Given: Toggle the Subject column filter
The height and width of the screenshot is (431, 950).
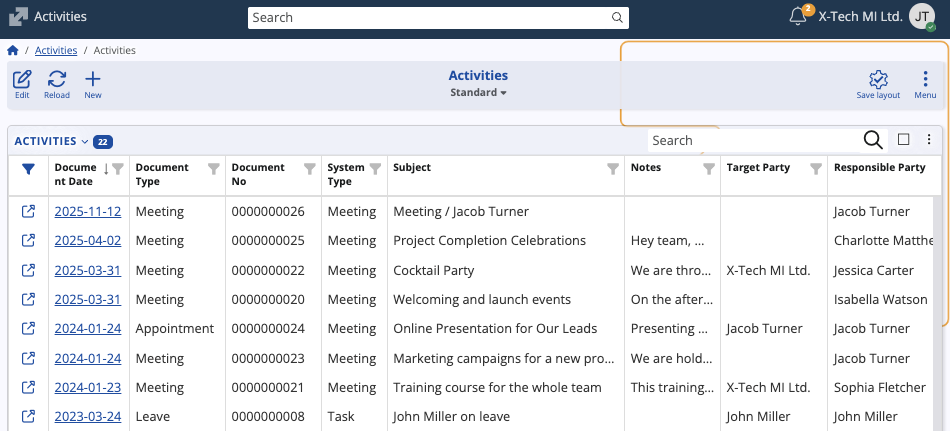Looking at the screenshot, I should tap(613, 169).
